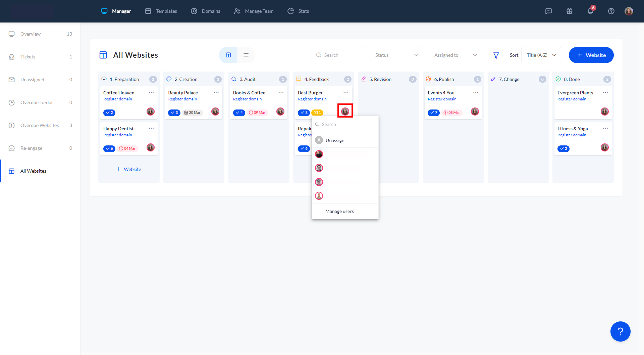644x355 pixels.
Task: Switch to list view
Action: [x=246, y=55]
